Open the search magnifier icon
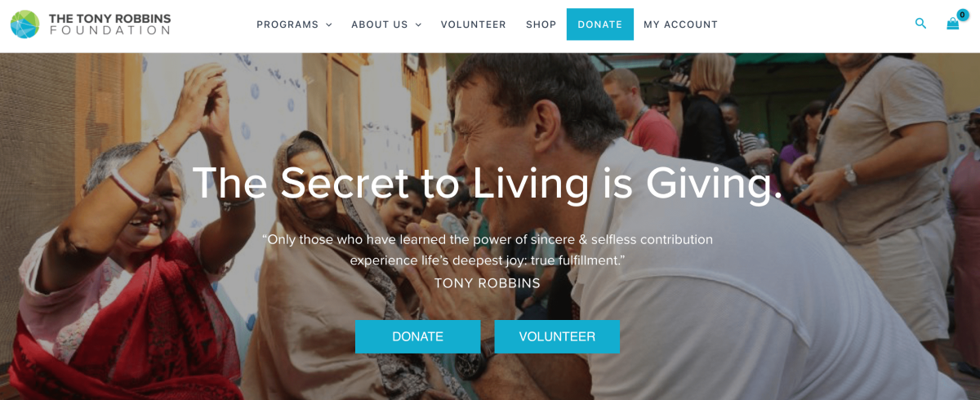Viewport: 980px width, 400px height. [920, 24]
